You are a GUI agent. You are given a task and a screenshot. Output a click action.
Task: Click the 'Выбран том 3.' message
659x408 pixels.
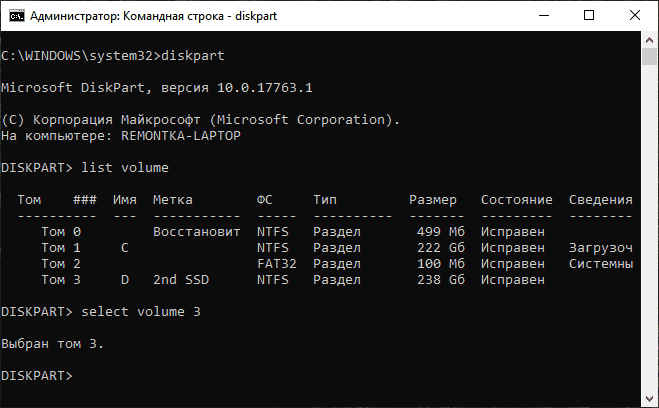tap(53, 344)
